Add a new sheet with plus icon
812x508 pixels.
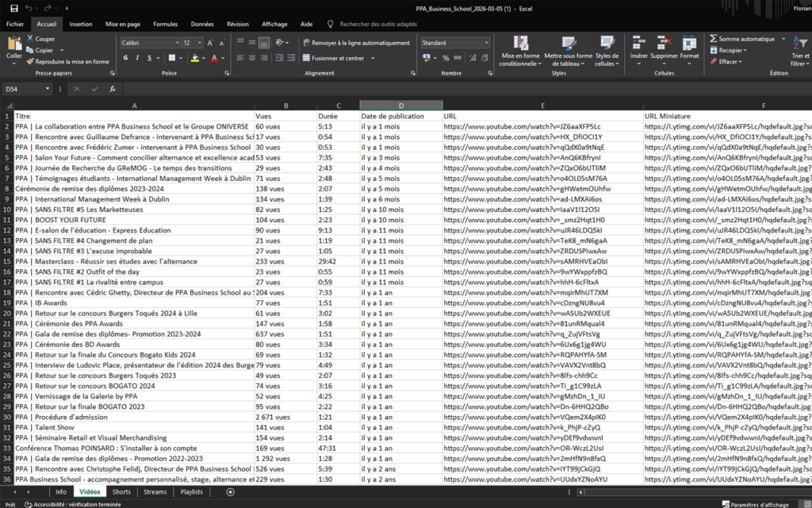pyautogui.click(x=231, y=492)
